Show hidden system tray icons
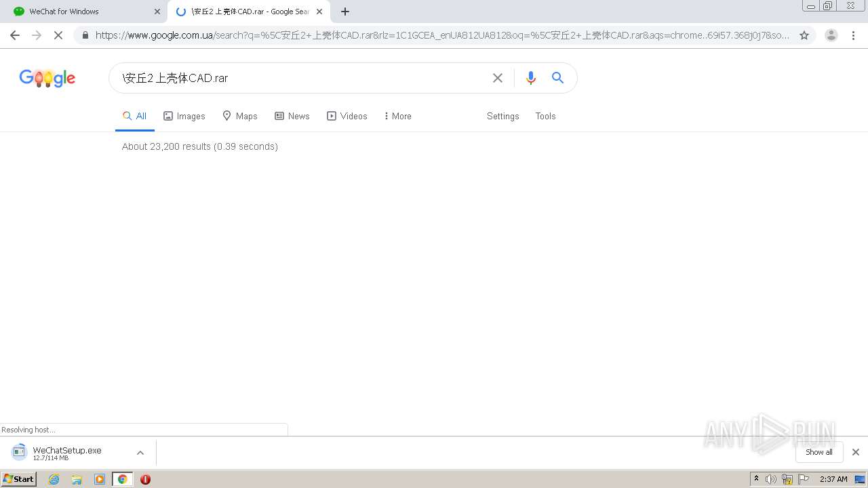The image size is (868, 488). click(x=757, y=479)
